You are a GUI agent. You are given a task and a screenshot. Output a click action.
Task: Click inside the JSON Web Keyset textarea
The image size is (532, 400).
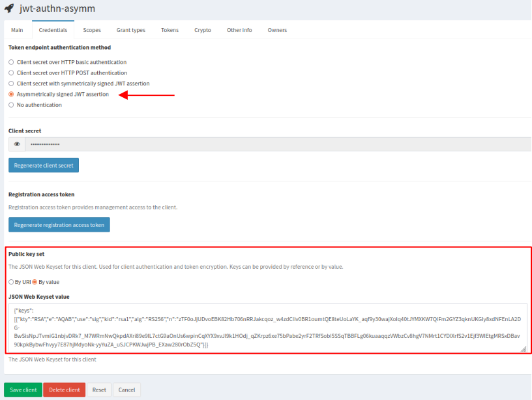pos(267,328)
